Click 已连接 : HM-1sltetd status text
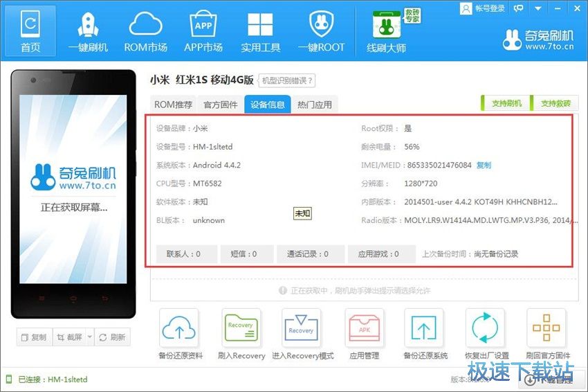 [53, 380]
